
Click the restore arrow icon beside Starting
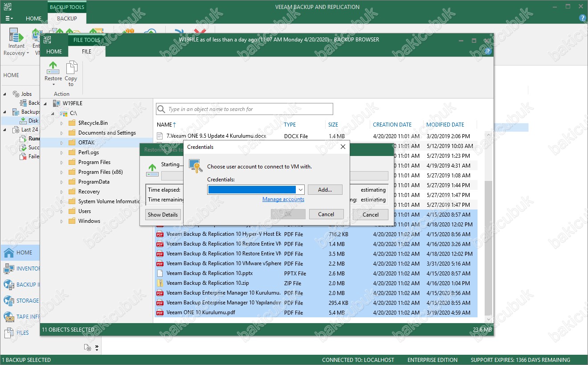(152, 170)
